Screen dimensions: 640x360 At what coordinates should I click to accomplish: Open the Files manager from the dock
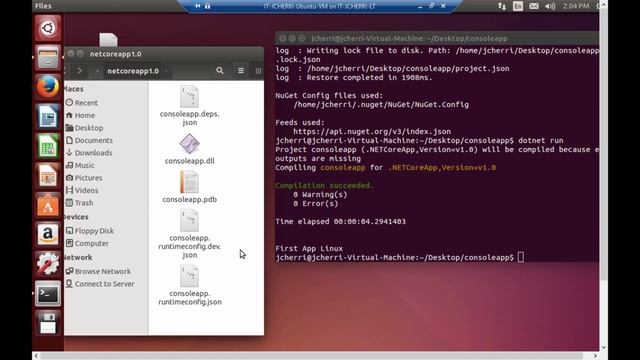(48, 58)
